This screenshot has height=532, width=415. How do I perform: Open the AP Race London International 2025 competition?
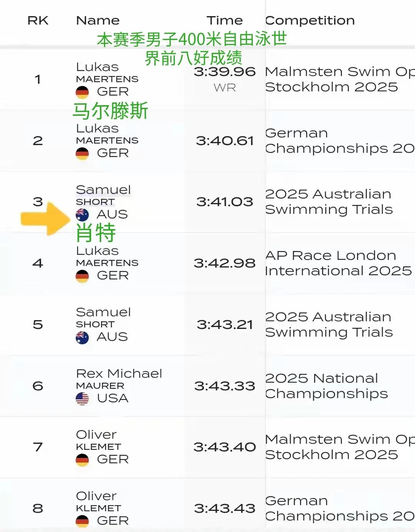click(338, 263)
